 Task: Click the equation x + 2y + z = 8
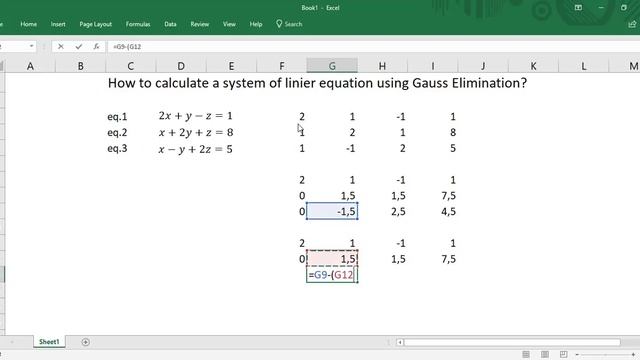click(196, 133)
